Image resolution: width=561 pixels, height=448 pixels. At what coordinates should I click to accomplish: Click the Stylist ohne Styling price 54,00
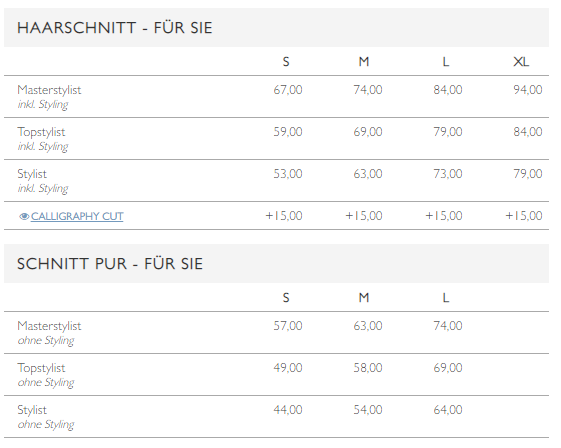(368, 410)
